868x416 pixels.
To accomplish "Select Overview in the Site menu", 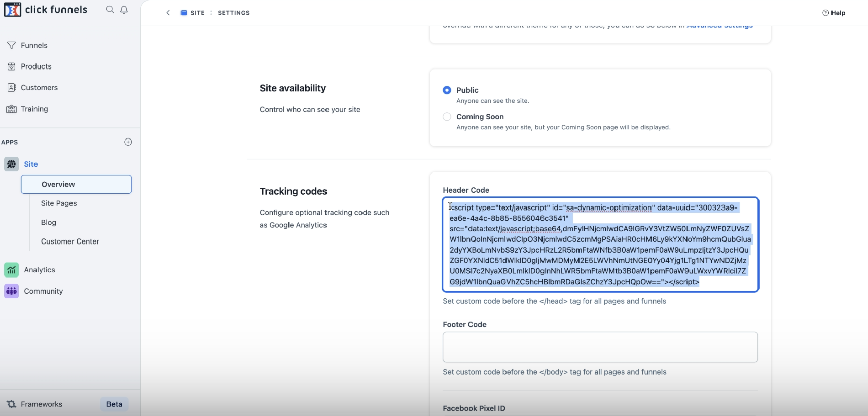I will 57,184.
